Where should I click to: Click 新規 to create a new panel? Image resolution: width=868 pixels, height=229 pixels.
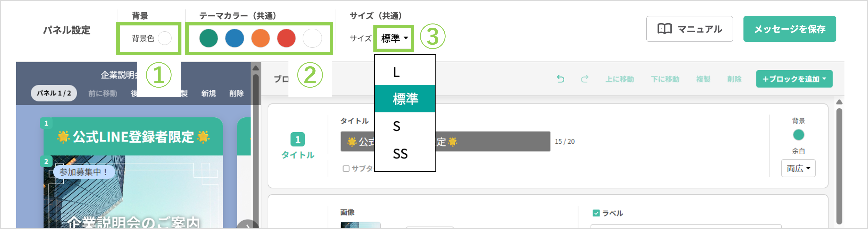tap(208, 93)
